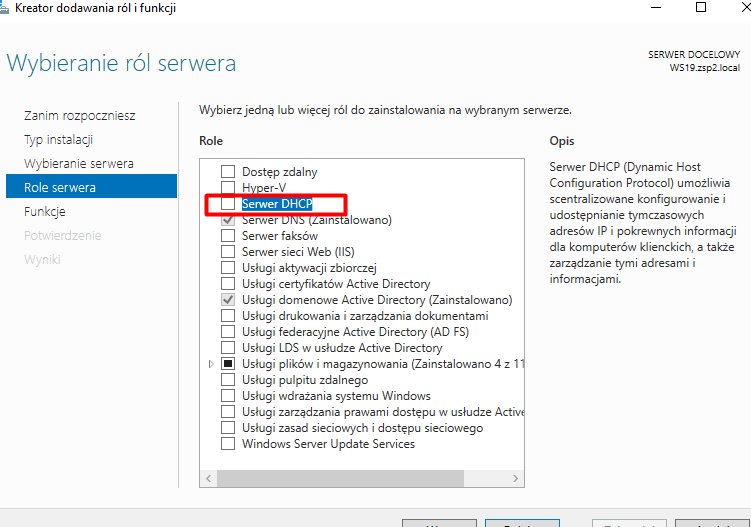The image size is (751, 527).
Task: Enable the Serwer faksów checkbox
Action: pos(228,236)
